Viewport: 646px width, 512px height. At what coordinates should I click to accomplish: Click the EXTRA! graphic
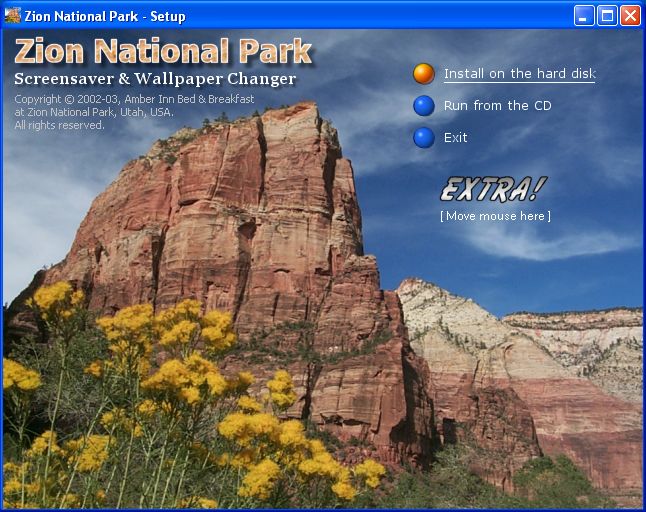pyautogui.click(x=494, y=189)
